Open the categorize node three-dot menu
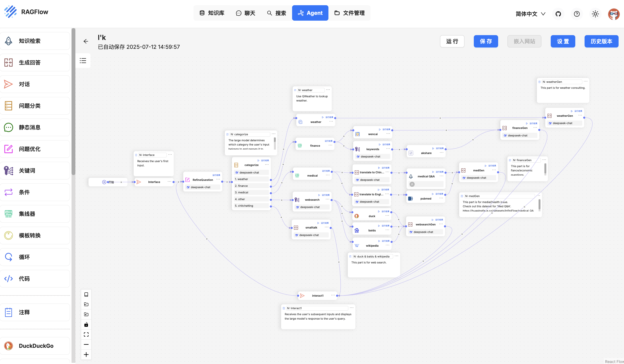The width and height of the screenshot is (624, 364). point(267,165)
